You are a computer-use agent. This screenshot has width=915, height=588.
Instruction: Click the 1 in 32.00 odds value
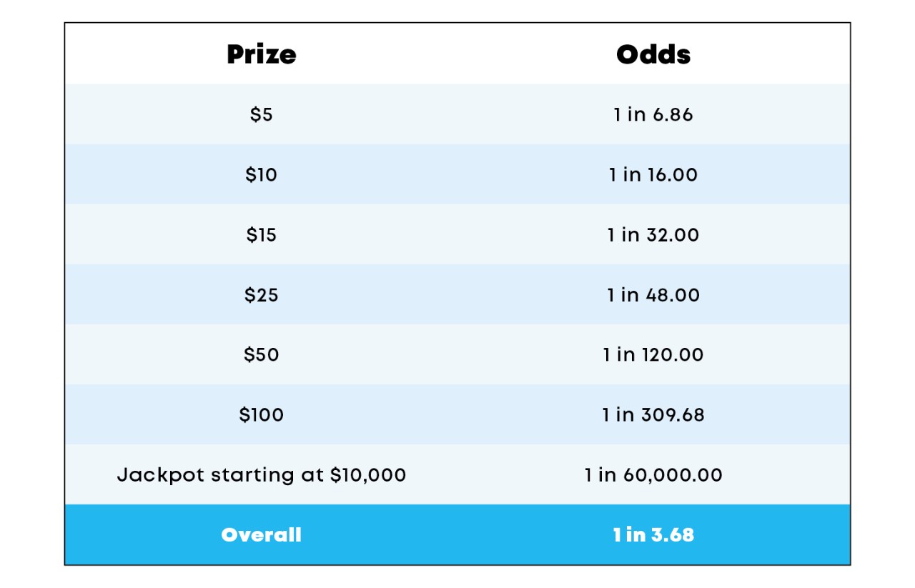pos(653,234)
